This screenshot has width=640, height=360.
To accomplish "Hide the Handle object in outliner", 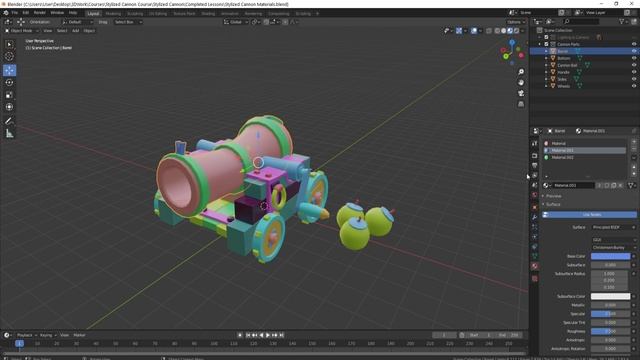I will coord(634,72).
